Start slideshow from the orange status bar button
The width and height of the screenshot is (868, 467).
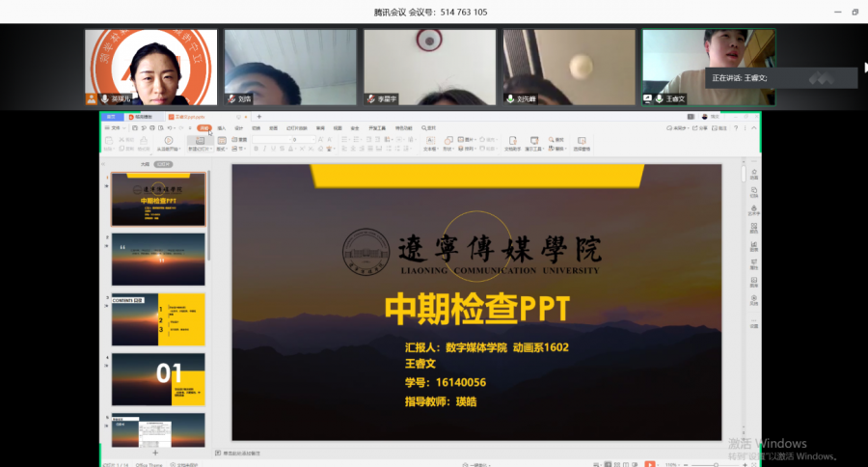click(648, 463)
